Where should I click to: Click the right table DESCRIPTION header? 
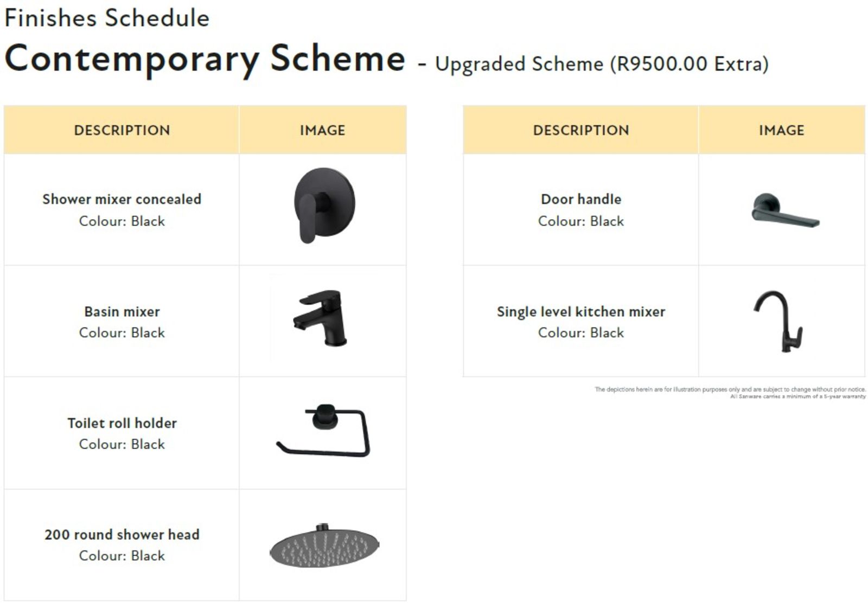coord(581,130)
